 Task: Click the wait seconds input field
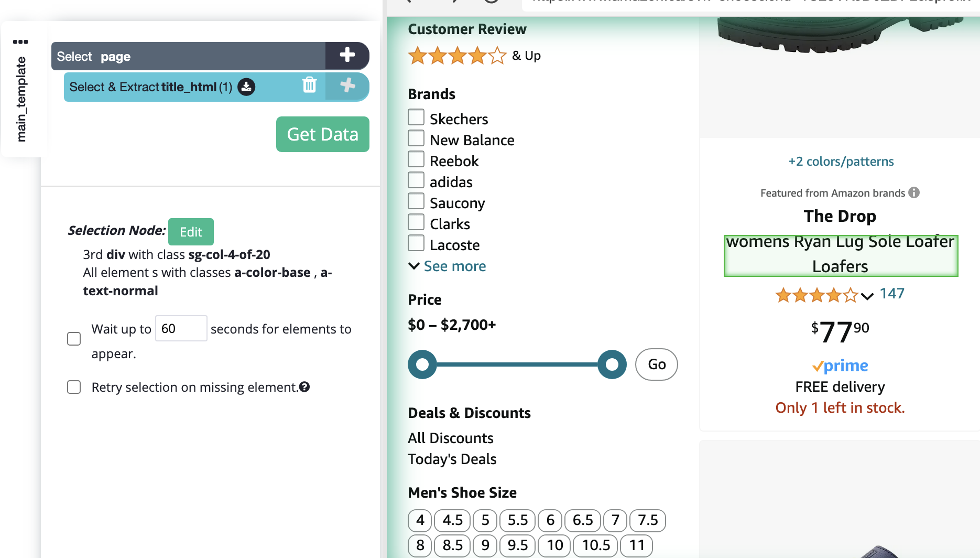coord(181,328)
